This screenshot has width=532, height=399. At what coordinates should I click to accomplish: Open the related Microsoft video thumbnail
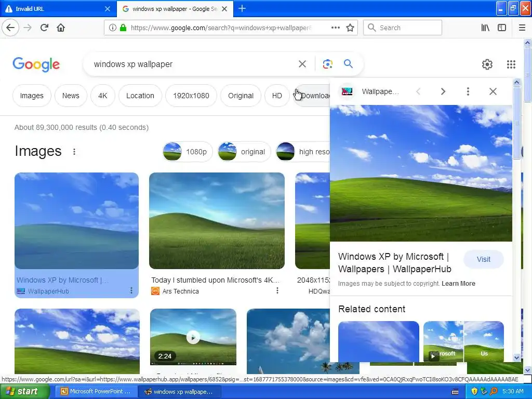pos(463,341)
